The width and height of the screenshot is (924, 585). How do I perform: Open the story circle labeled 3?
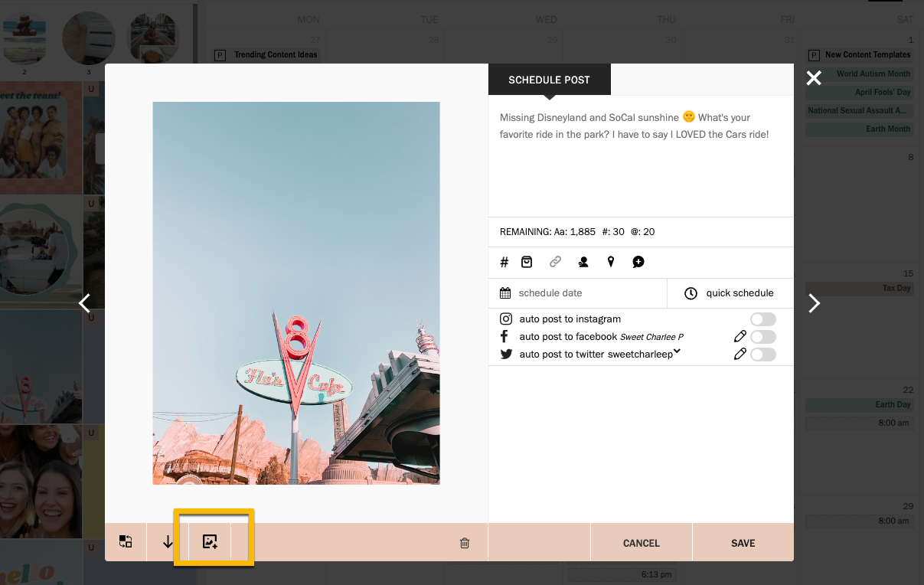(88, 38)
